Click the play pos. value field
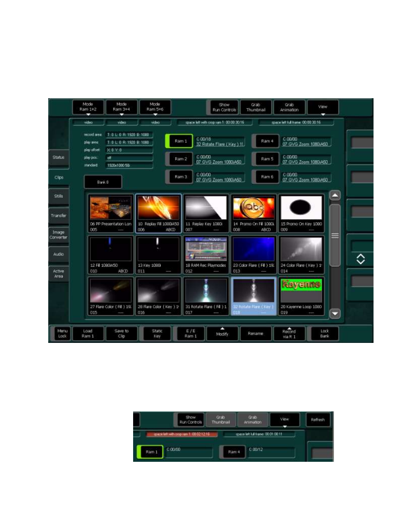The width and height of the screenshot is (411, 532). pos(129,158)
